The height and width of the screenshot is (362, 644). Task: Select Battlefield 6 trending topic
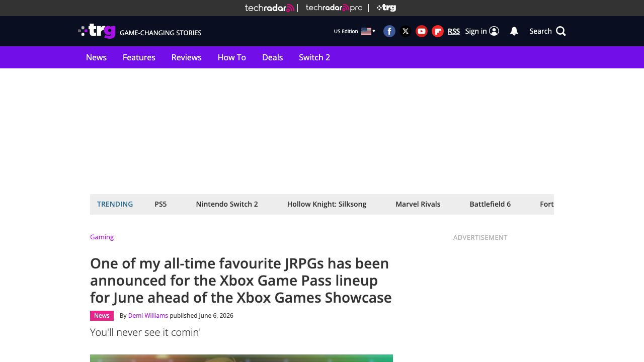(x=490, y=204)
